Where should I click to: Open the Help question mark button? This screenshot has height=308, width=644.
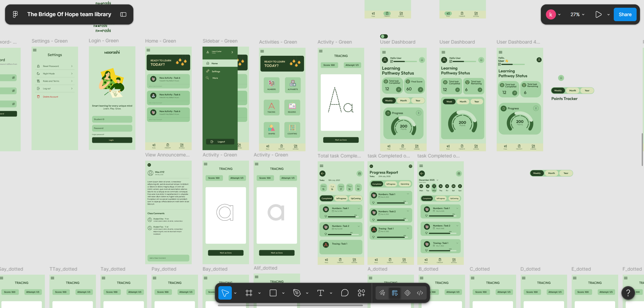[x=628, y=293]
